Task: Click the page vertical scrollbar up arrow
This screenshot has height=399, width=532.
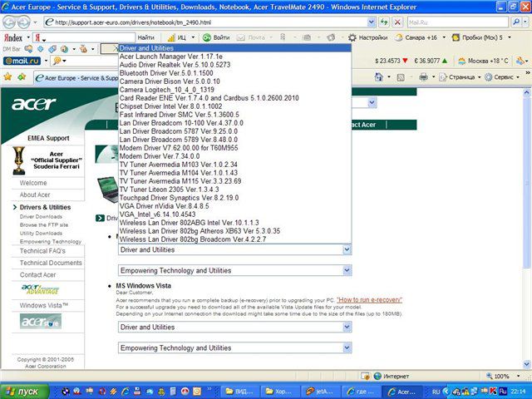Action: tap(526, 92)
